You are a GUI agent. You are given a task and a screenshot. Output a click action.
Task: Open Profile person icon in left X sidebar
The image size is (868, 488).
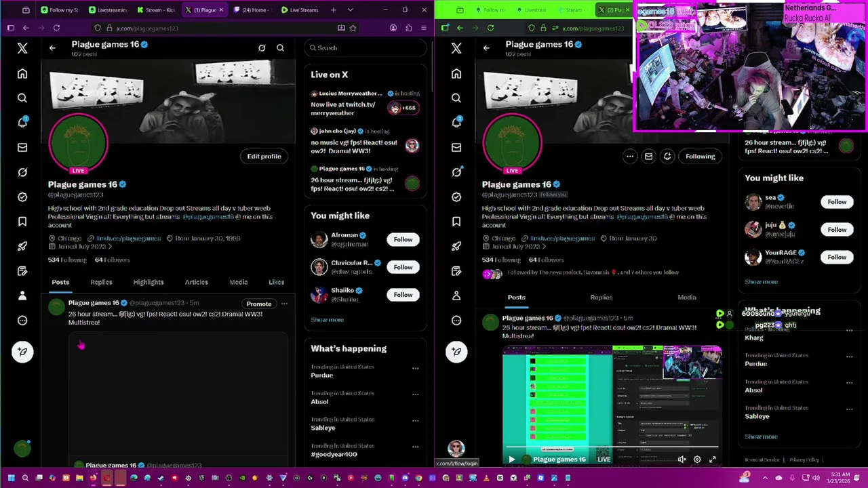(22, 296)
